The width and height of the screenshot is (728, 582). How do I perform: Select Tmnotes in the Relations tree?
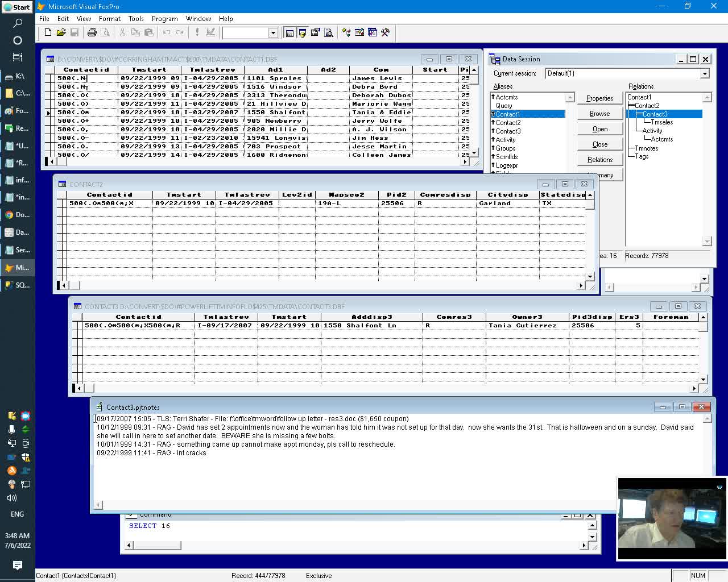(646, 148)
